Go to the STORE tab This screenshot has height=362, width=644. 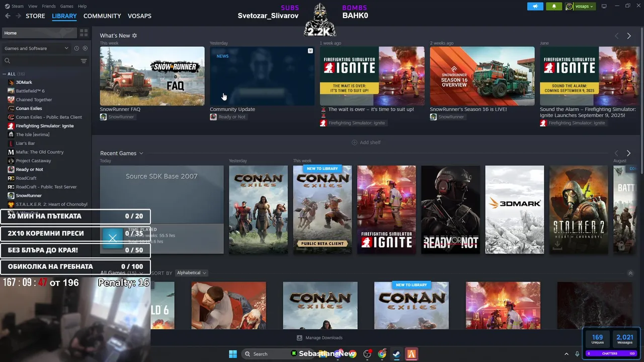(x=35, y=16)
